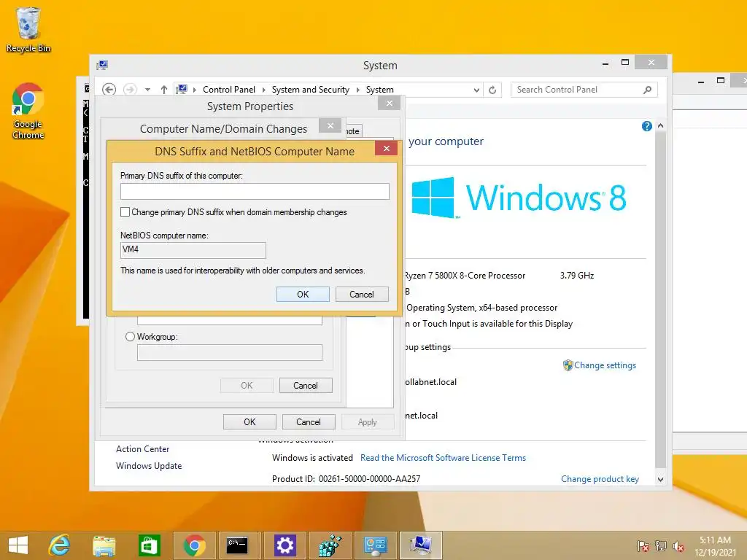The image size is (747, 560).
Task: Click the Windows 8 logo
Action: [x=519, y=197]
